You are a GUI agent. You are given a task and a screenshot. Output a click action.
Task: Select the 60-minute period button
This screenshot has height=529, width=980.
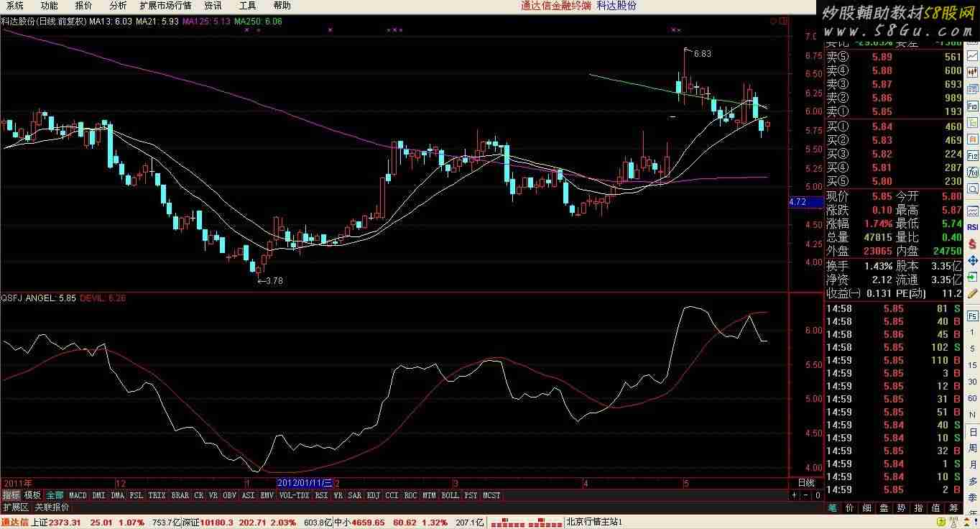973,398
